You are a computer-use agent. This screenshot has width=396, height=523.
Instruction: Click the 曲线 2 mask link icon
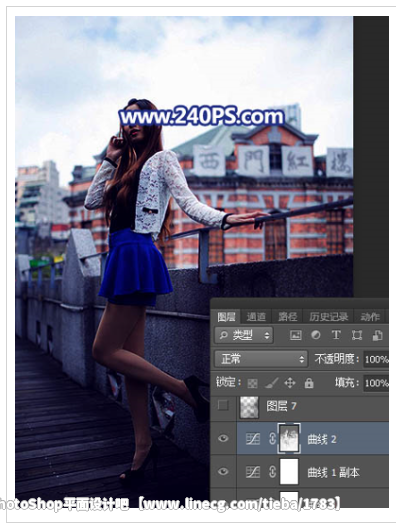click(272, 439)
